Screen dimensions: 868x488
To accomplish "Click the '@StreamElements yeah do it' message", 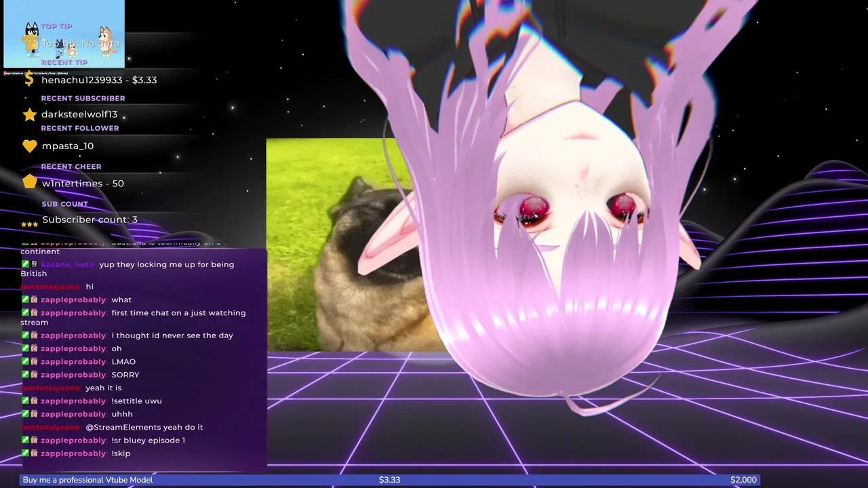I will point(144,427).
